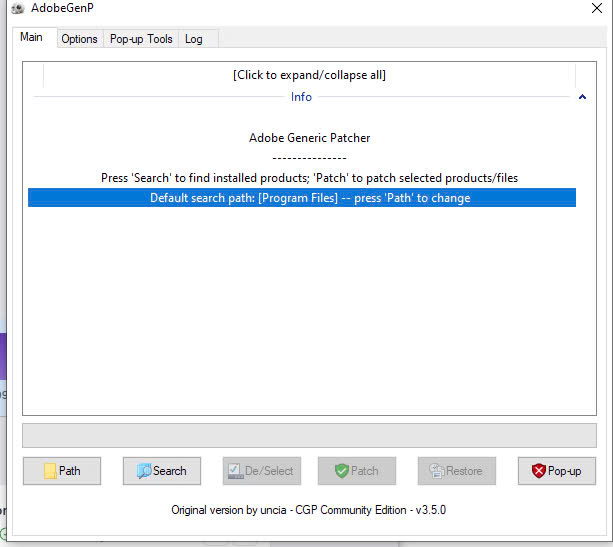
Task: Click '[Click to expand/collapse all]' header
Action: [x=309, y=75]
